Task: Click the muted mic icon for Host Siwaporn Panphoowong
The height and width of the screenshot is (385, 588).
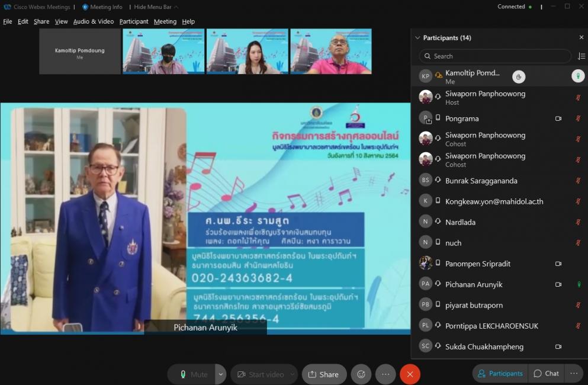Action: click(x=579, y=98)
